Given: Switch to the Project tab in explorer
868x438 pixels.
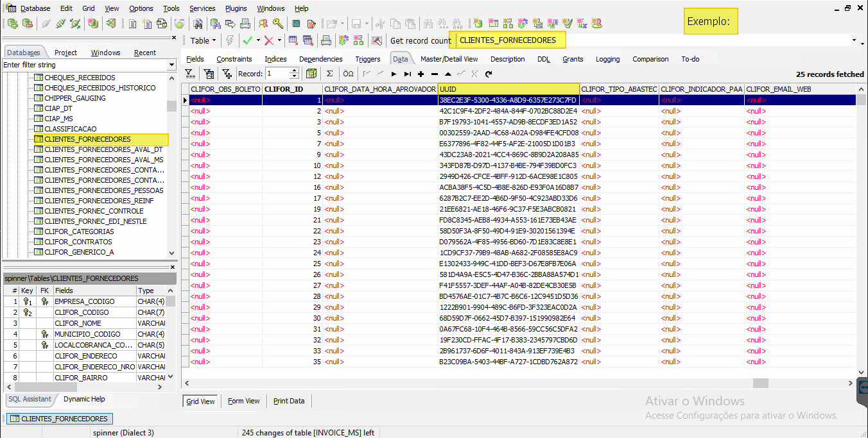Looking at the screenshot, I should [65, 53].
